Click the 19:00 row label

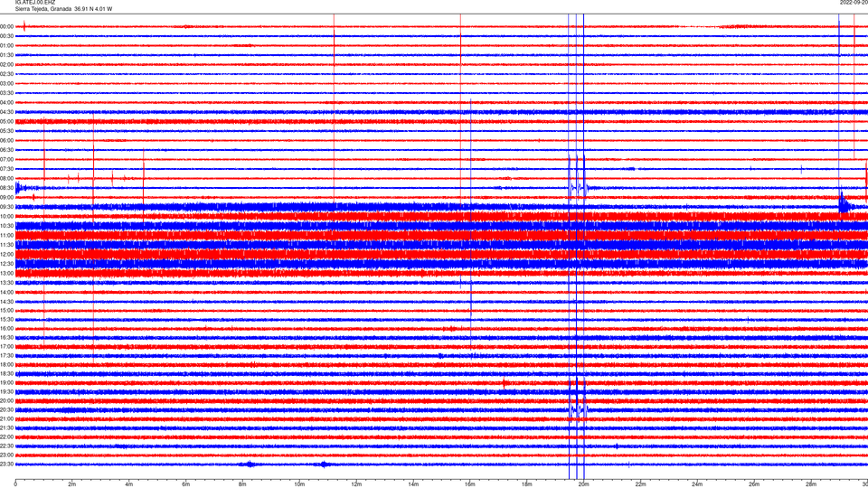click(6, 383)
